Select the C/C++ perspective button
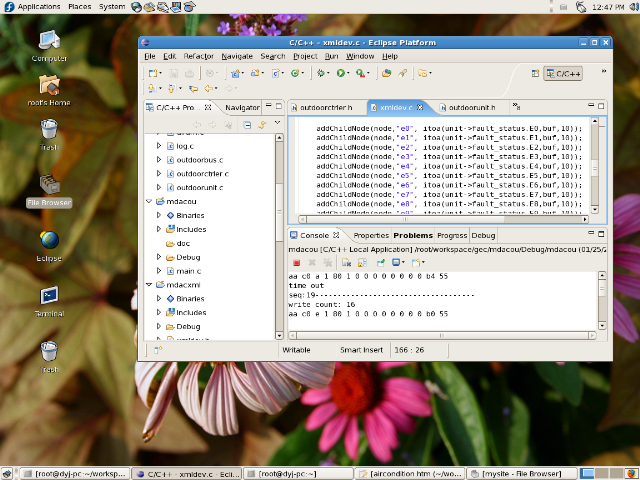The height and width of the screenshot is (480, 640). click(x=563, y=73)
